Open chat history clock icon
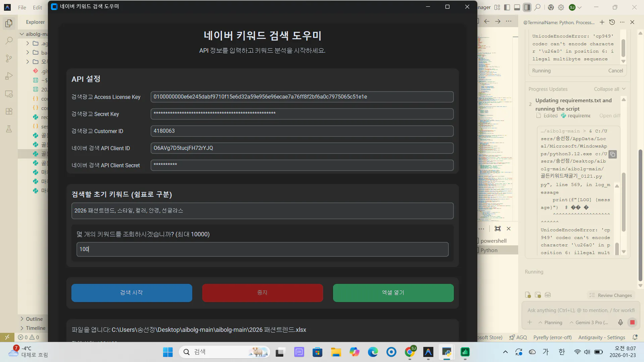 (612, 22)
